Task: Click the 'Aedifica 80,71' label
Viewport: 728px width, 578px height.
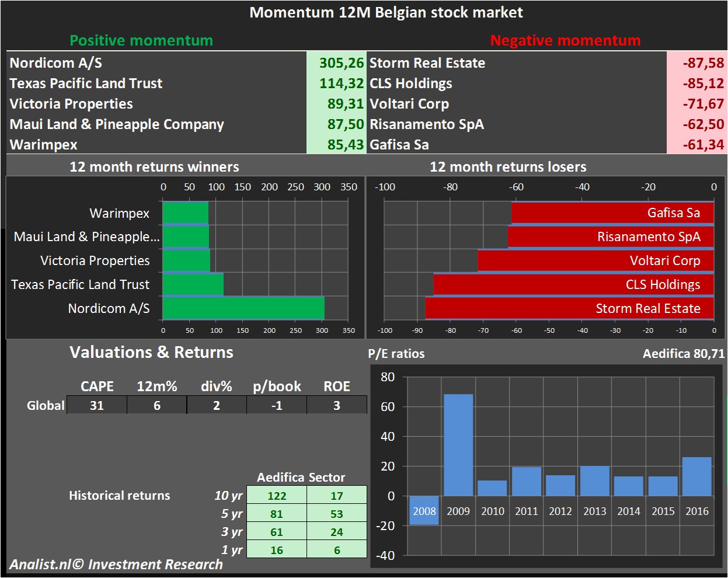Action: pyautogui.click(x=684, y=354)
